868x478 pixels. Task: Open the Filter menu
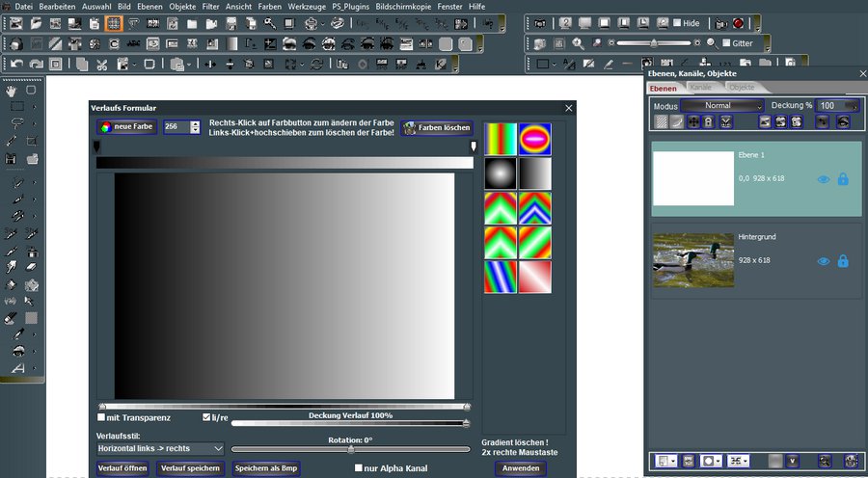[x=210, y=6]
